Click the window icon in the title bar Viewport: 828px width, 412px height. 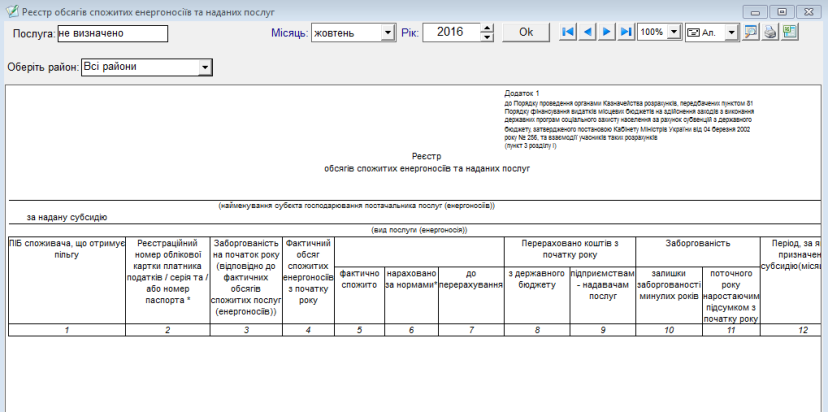click(9, 9)
